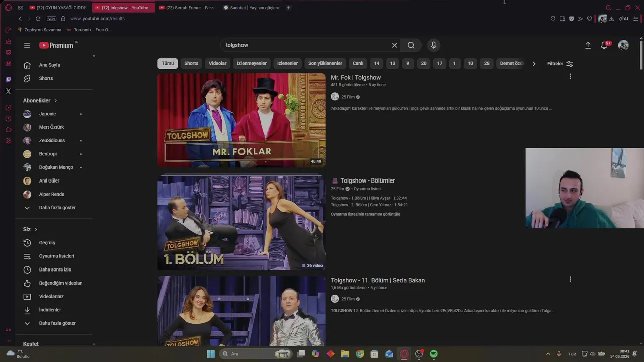Show hidden system tray icons
This screenshot has height=362, width=644.
click(x=548, y=354)
